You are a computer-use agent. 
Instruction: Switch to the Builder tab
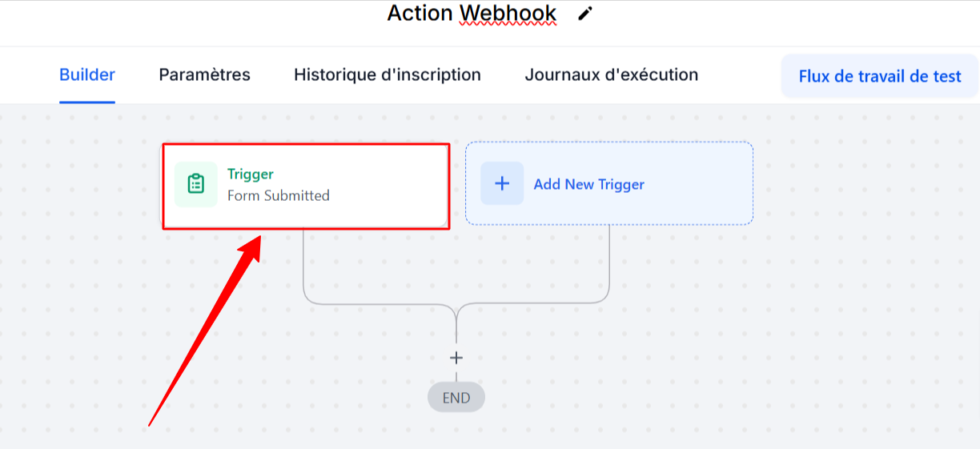(x=87, y=75)
